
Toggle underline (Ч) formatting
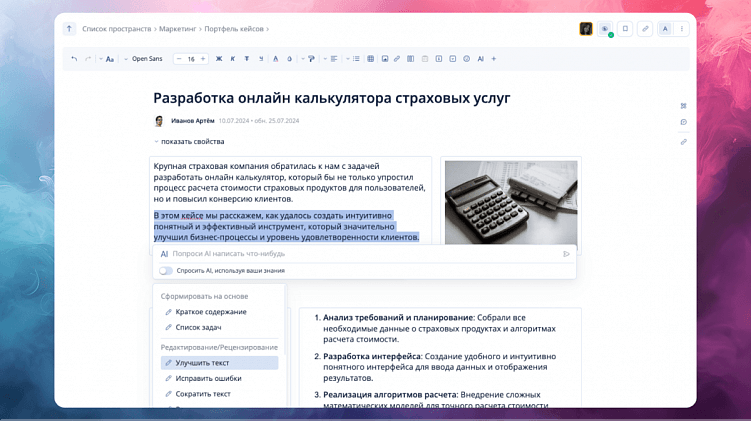coord(261,59)
